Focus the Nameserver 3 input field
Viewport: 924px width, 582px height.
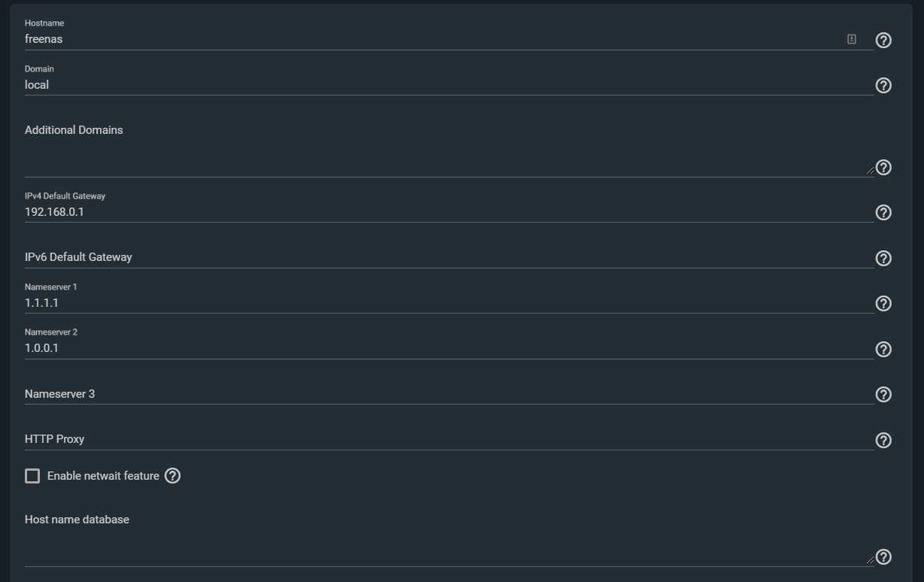(x=449, y=394)
